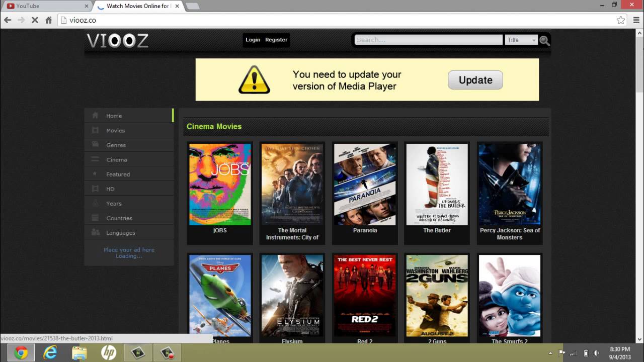Open The Mortal Instruments poster
The width and height of the screenshot is (644, 362).
[292, 185]
